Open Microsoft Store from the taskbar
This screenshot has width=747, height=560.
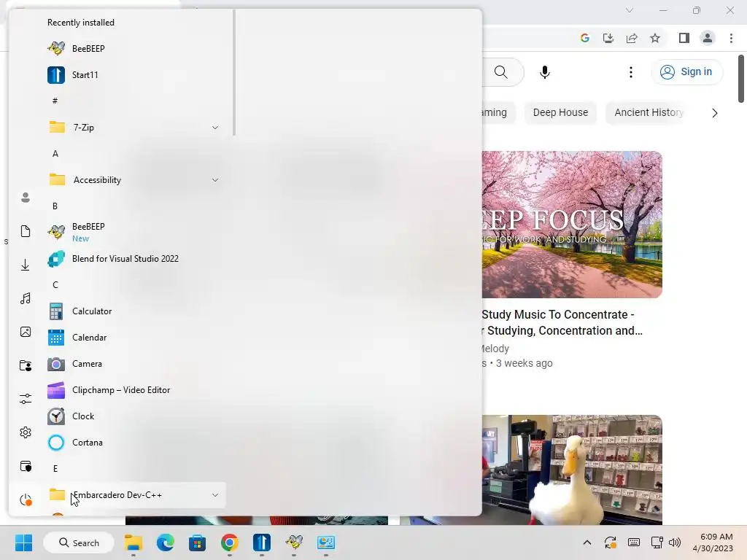(x=197, y=542)
